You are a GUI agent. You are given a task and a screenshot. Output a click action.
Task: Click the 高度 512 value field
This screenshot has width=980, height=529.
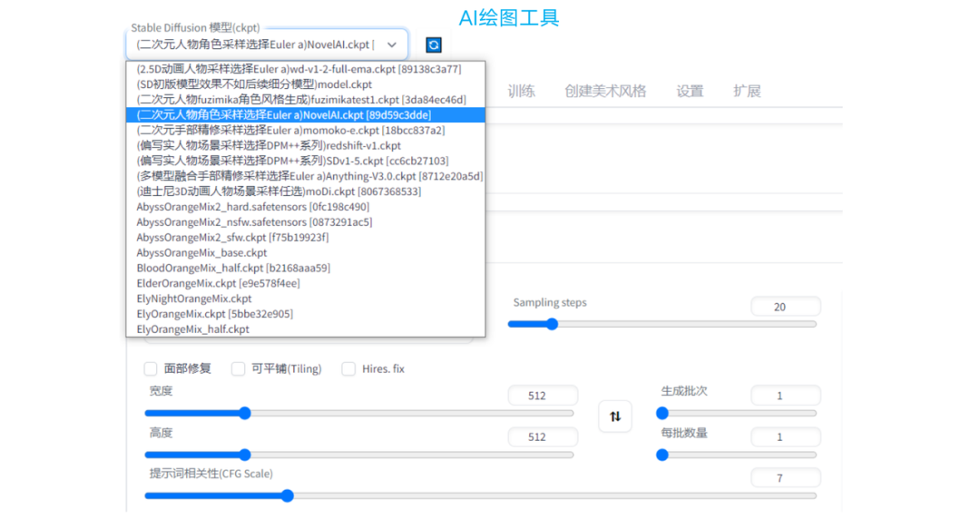tap(544, 437)
